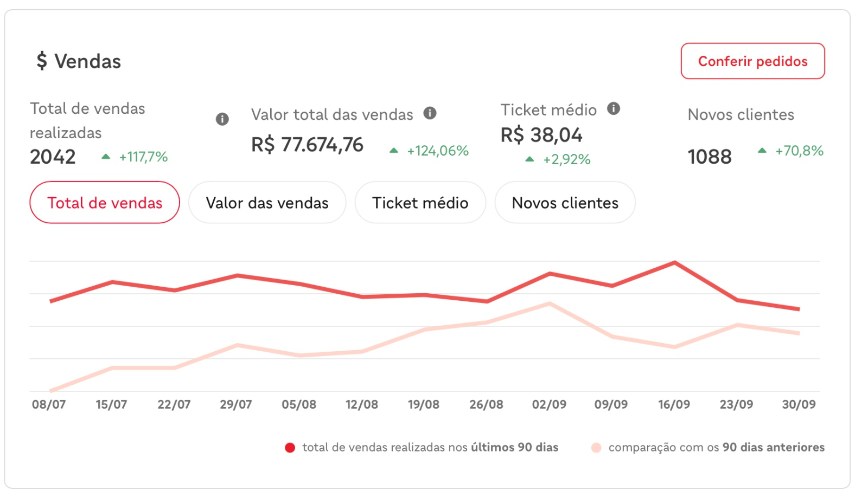This screenshot has width=868, height=497.
Task: Click green up arrow beside +124,06%
Action: point(394,151)
